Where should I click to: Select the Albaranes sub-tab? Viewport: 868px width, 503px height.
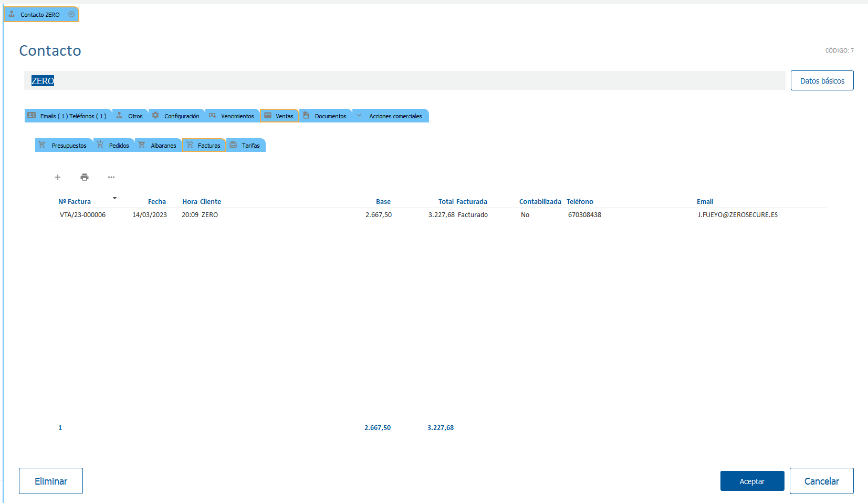163,146
